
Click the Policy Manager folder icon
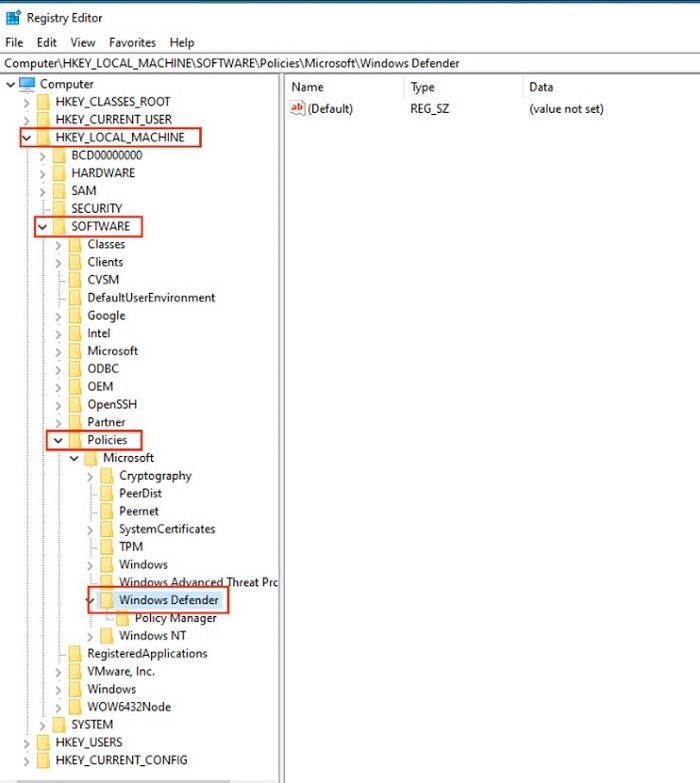coord(123,618)
